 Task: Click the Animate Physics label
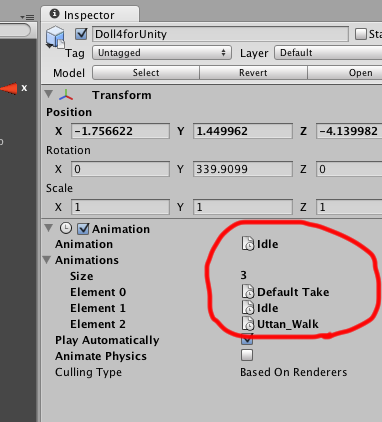click(x=101, y=356)
